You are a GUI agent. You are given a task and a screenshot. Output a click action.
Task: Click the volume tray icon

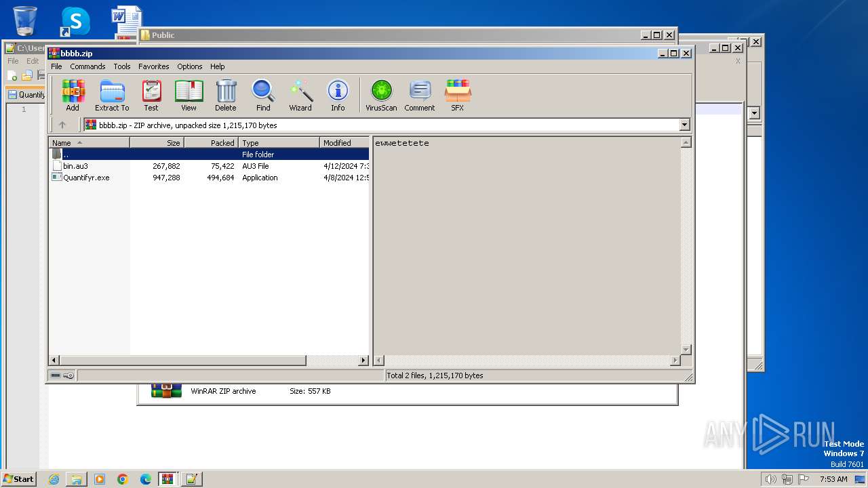(770, 479)
